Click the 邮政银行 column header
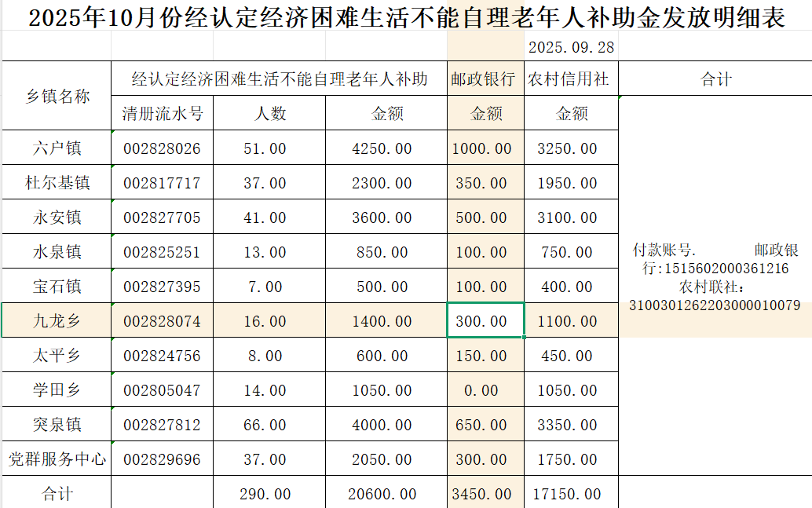Screen dimensions: 812x508 [485, 79]
